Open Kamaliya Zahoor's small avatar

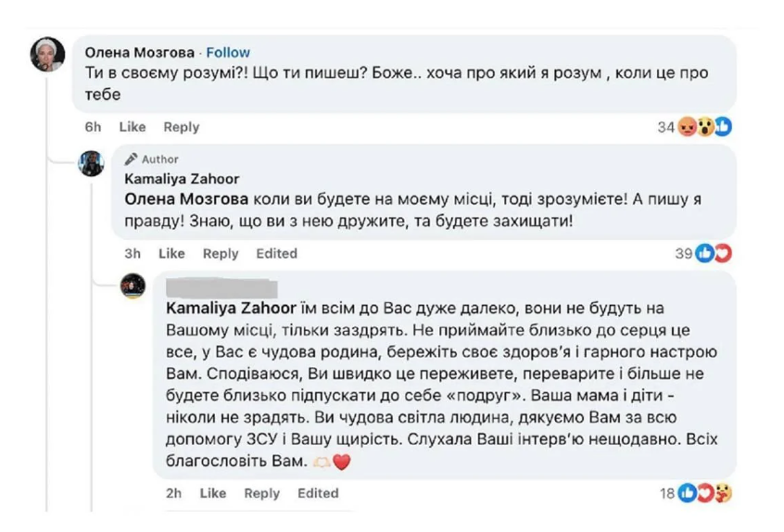pos(91,163)
